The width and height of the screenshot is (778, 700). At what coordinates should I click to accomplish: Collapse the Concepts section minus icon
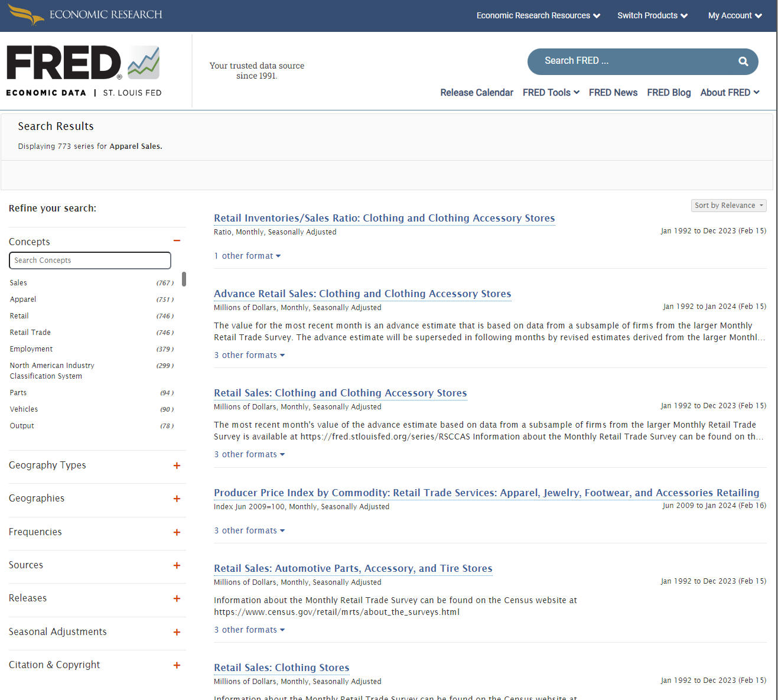tap(177, 241)
